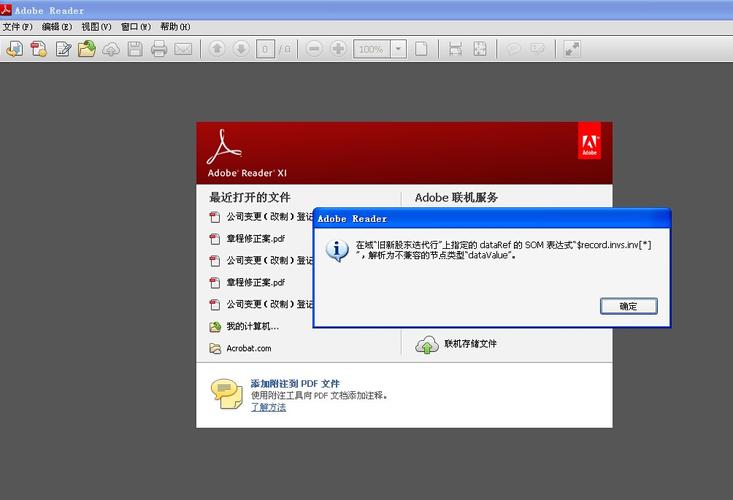Click the scrolling page mode icon
The width and height of the screenshot is (733, 500).
(x=455, y=49)
